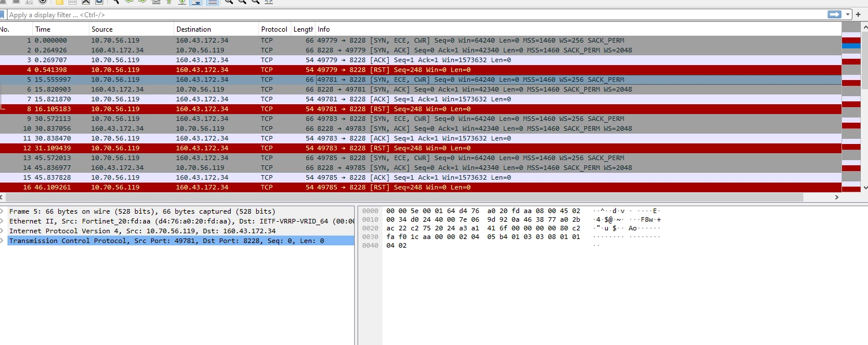Select RST packet 12 at time 31.109439
This screenshot has width=868, height=345.
coord(420,148)
